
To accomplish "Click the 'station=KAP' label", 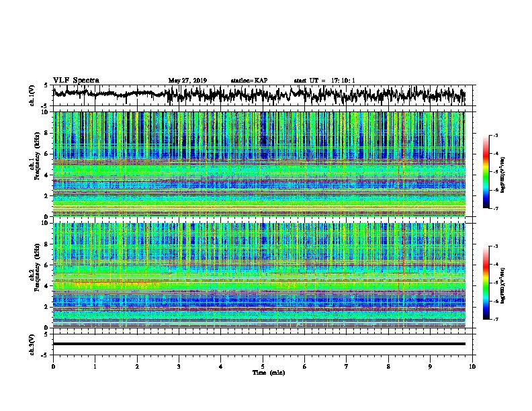I will tap(249, 81).
